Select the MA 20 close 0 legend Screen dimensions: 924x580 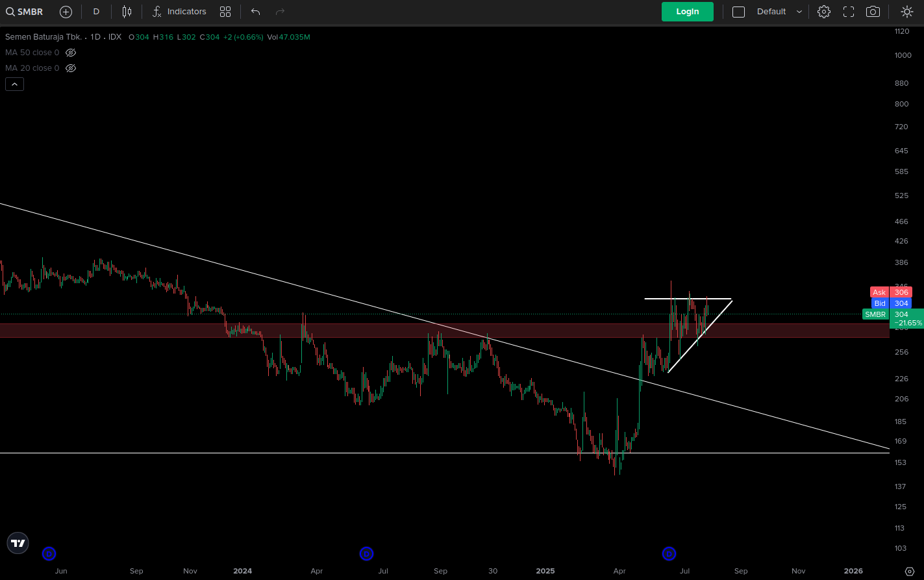tap(32, 68)
